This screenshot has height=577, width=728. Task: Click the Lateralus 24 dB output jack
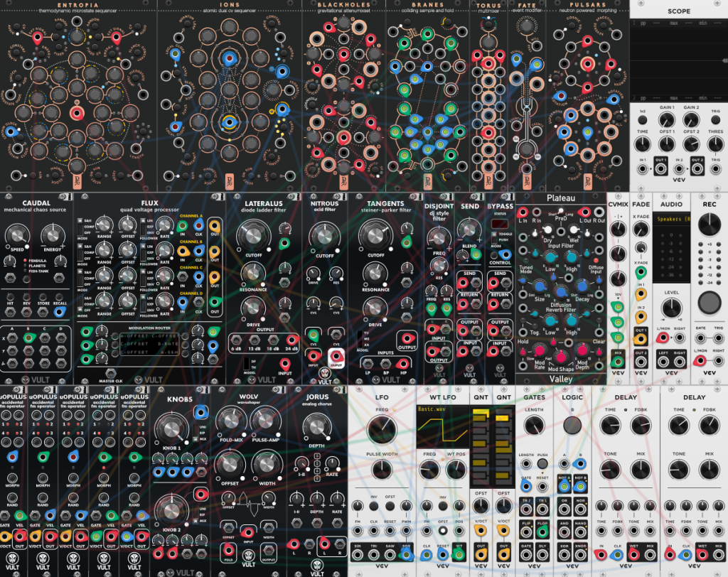click(292, 340)
